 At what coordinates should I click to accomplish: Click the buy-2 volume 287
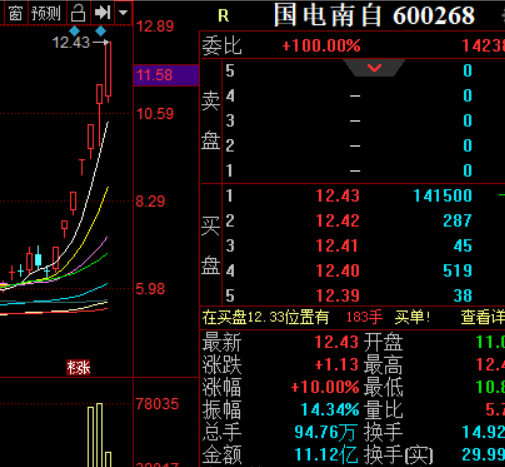point(457,221)
